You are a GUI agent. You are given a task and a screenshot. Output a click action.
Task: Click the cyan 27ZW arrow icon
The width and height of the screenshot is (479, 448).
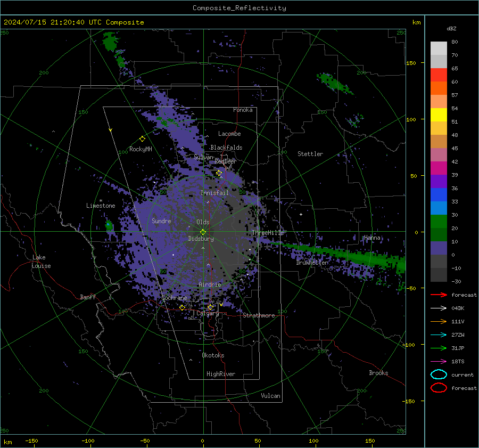pyautogui.click(x=439, y=335)
